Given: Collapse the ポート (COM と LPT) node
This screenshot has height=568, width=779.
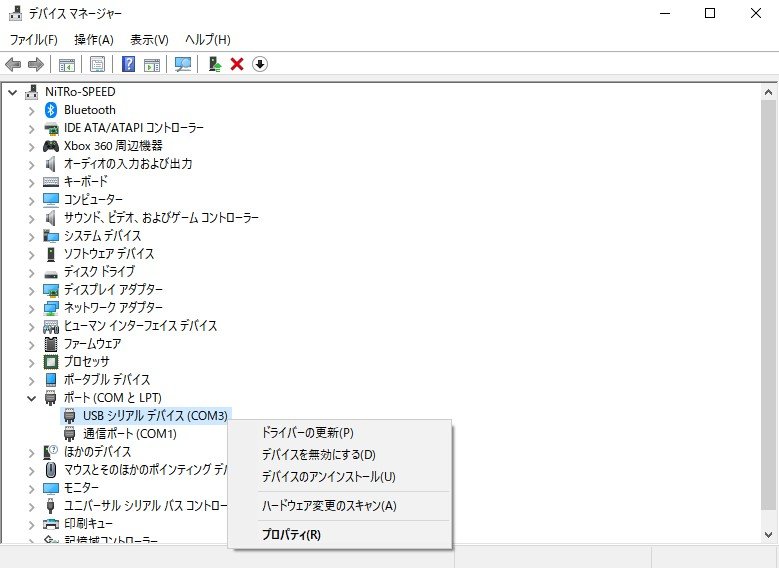Looking at the screenshot, I should [x=31, y=398].
